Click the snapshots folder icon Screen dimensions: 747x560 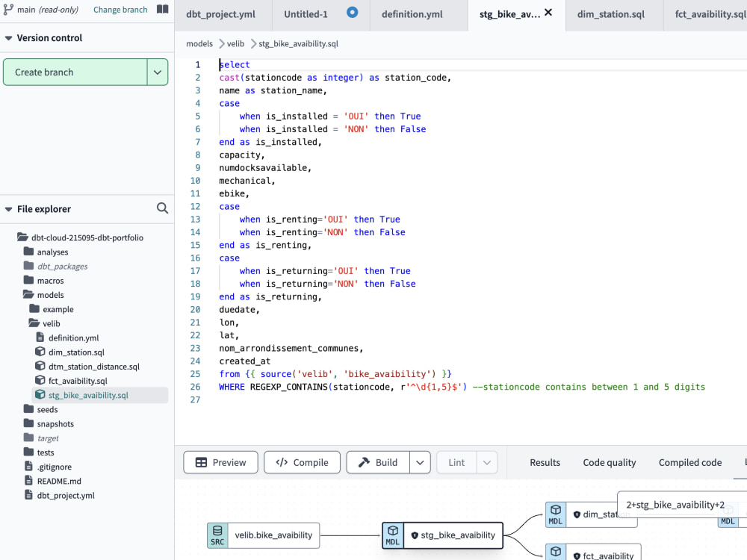28,423
